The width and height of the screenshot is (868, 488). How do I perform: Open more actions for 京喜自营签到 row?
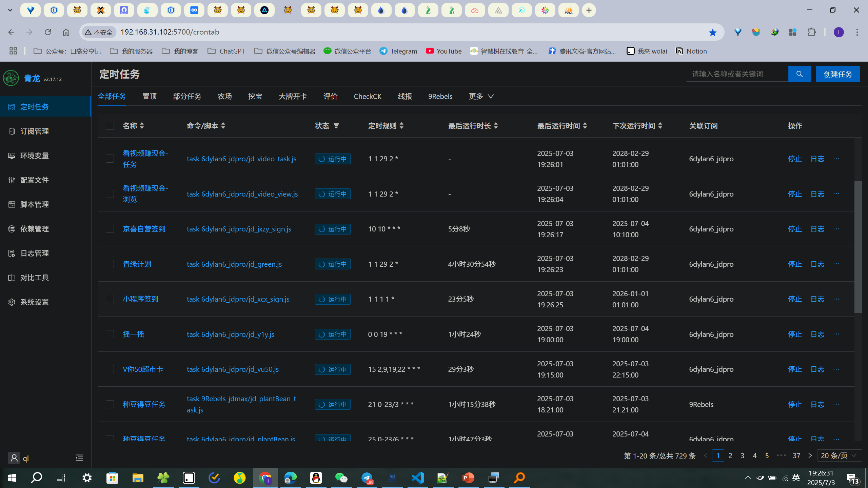pyautogui.click(x=836, y=229)
